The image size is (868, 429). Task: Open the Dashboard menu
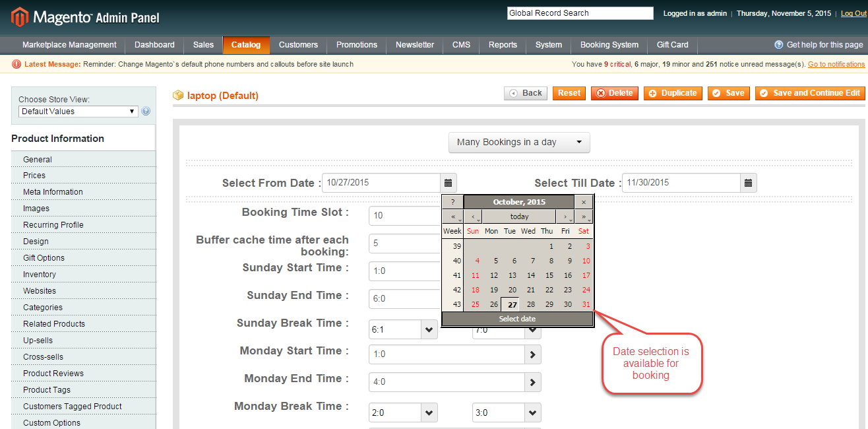tap(154, 45)
